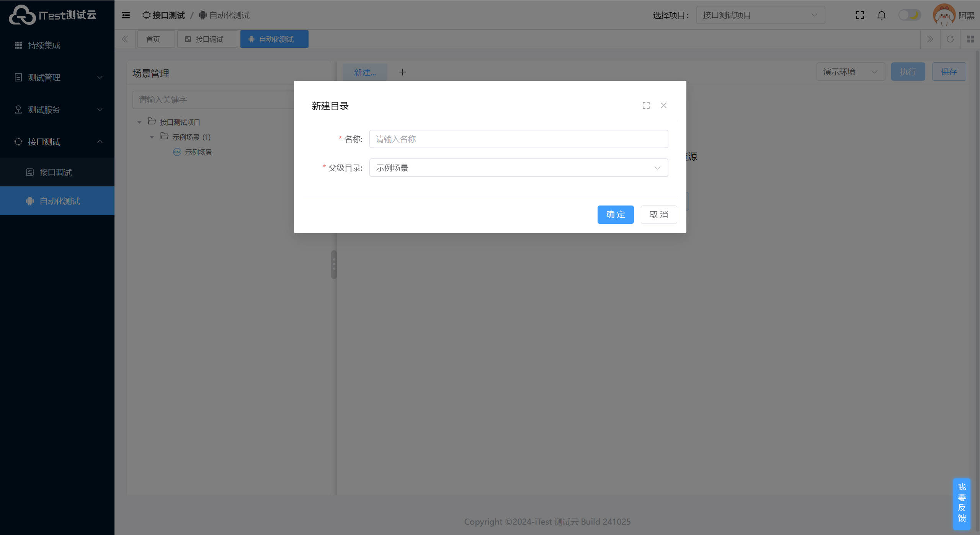
Task: Open the 选择项目 project dropdown
Action: 760,15
